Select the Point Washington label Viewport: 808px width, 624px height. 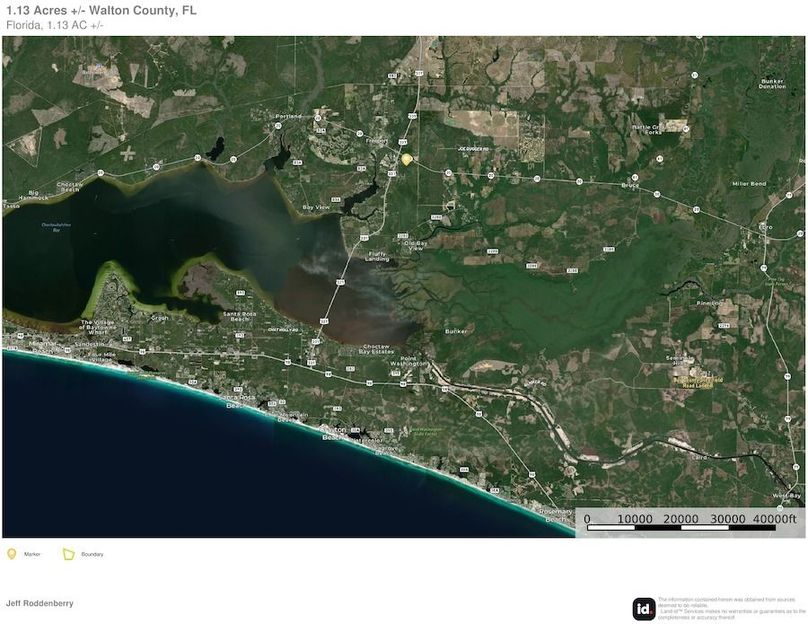410,361
